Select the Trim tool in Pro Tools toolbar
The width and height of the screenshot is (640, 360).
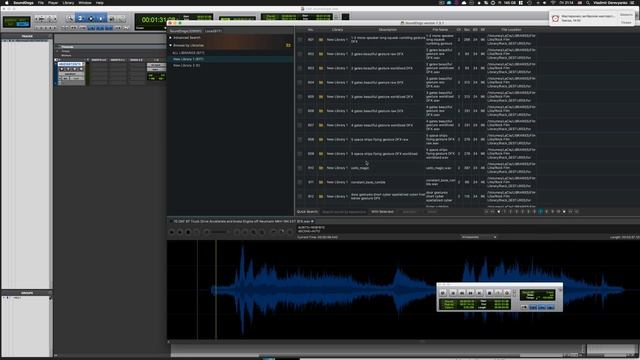(x=80, y=18)
